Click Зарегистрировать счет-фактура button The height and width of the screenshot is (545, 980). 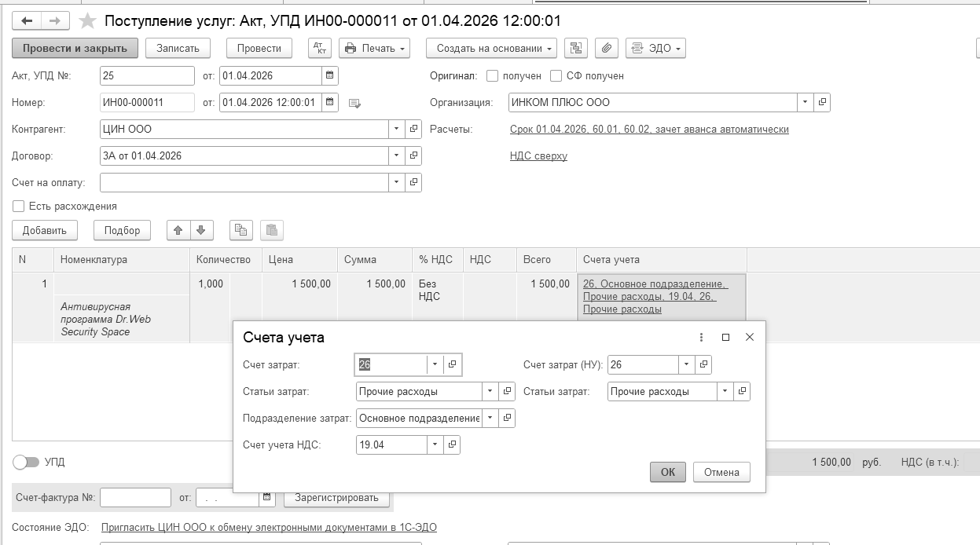point(336,497)
